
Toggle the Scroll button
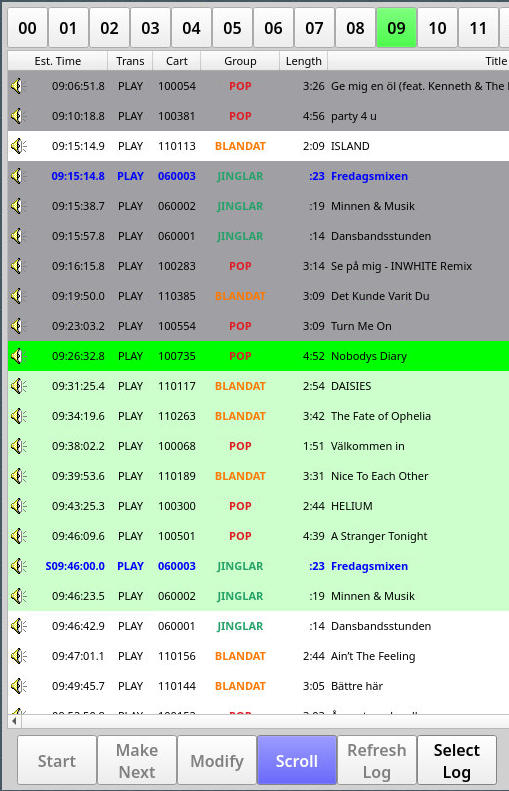tap(297, 761)
